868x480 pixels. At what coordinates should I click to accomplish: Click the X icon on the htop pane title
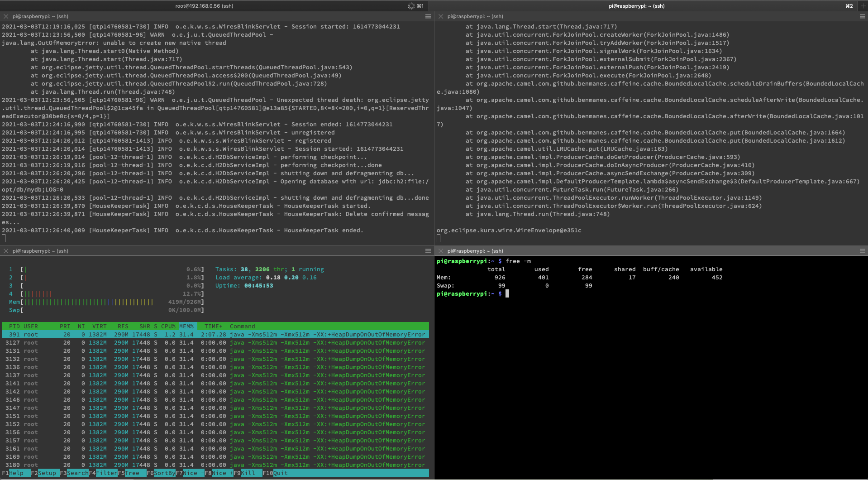click(5, 250)
